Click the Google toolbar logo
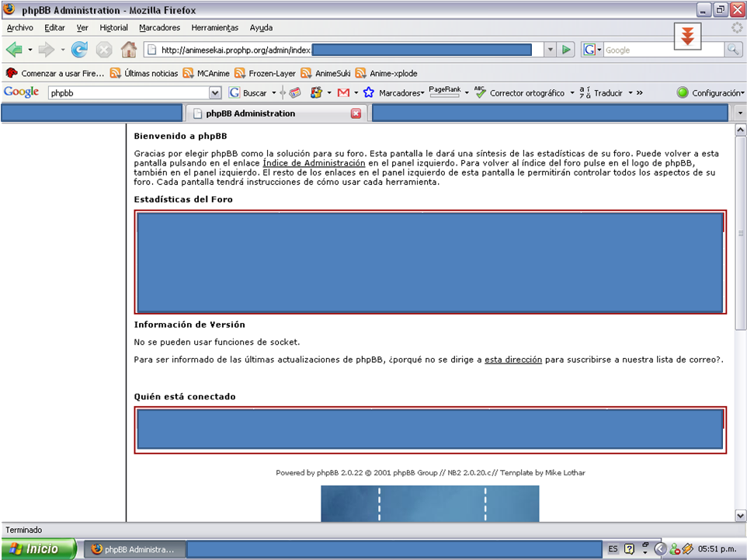 point(22,92)
